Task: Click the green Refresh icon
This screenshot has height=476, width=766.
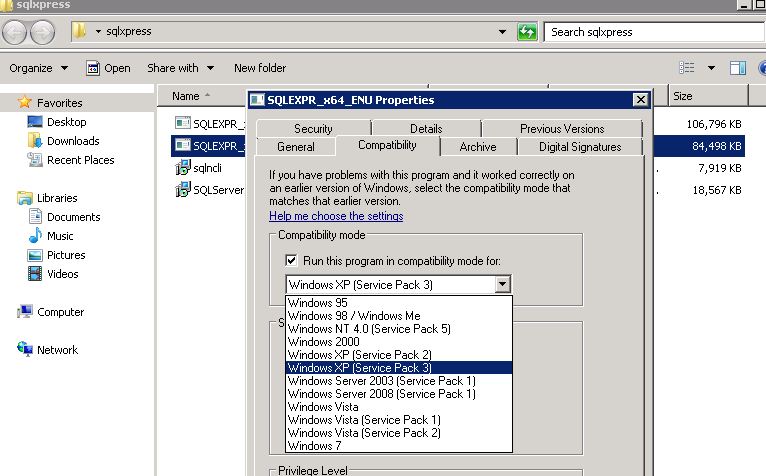Action: tap(527, 32)
